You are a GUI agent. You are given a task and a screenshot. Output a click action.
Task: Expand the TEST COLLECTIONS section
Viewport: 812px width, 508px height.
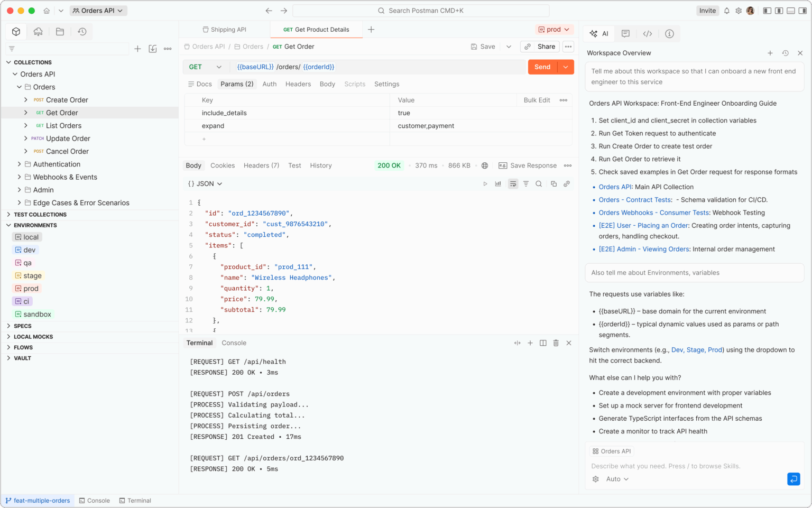click(8, 215)
